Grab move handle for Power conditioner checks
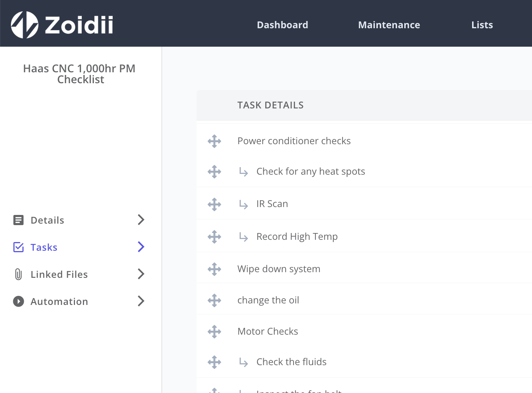The height and width of the screenshot is (393, 532). click(214, 141)
